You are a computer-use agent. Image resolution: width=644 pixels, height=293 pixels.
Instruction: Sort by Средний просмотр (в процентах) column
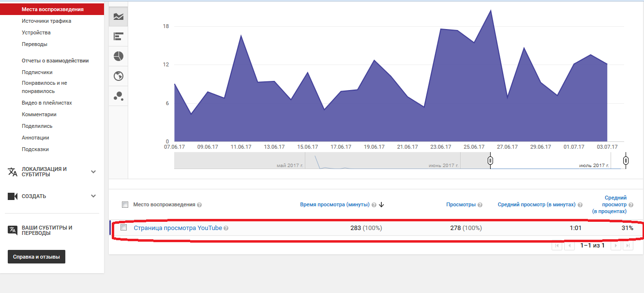click(610, 204)
